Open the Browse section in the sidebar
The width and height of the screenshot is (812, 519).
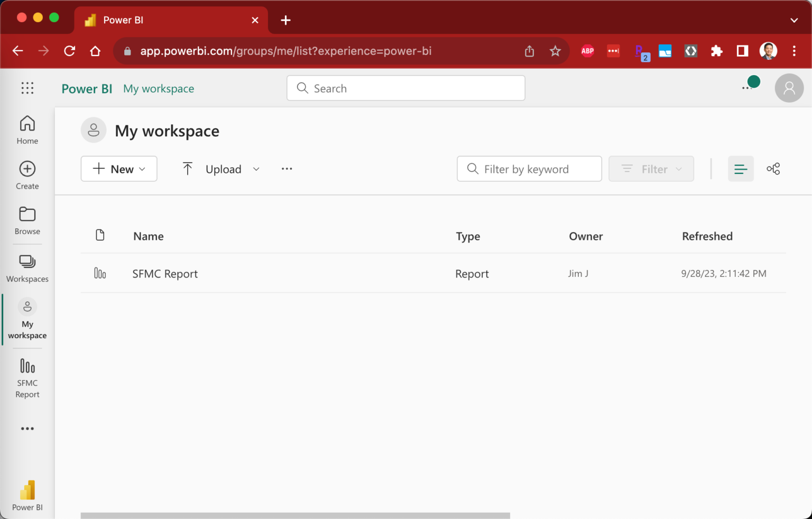[x=27, y=220]
